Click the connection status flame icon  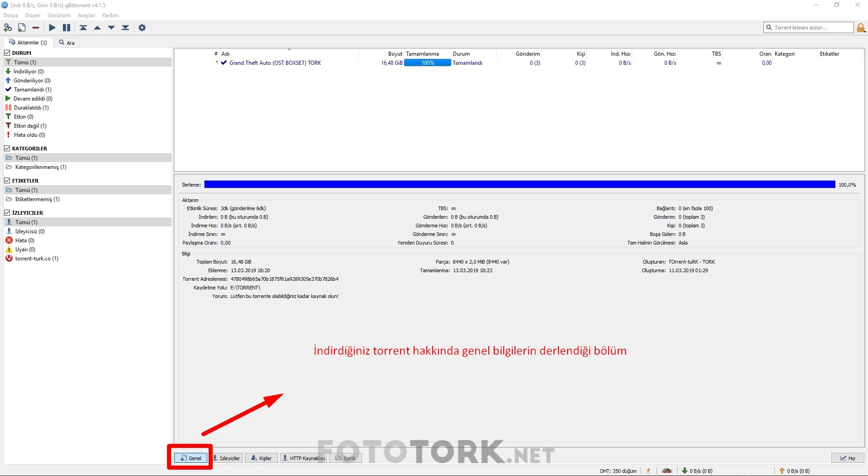[x=649, y=471]
